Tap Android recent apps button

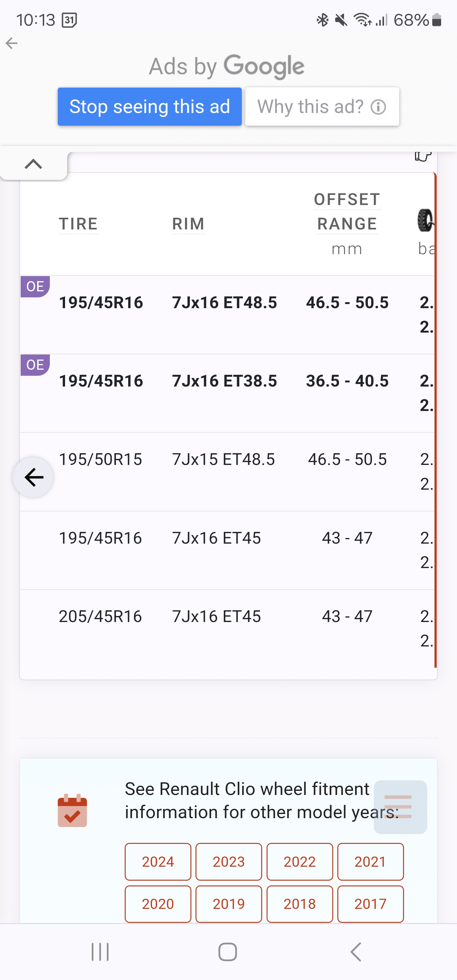(101, 952)
